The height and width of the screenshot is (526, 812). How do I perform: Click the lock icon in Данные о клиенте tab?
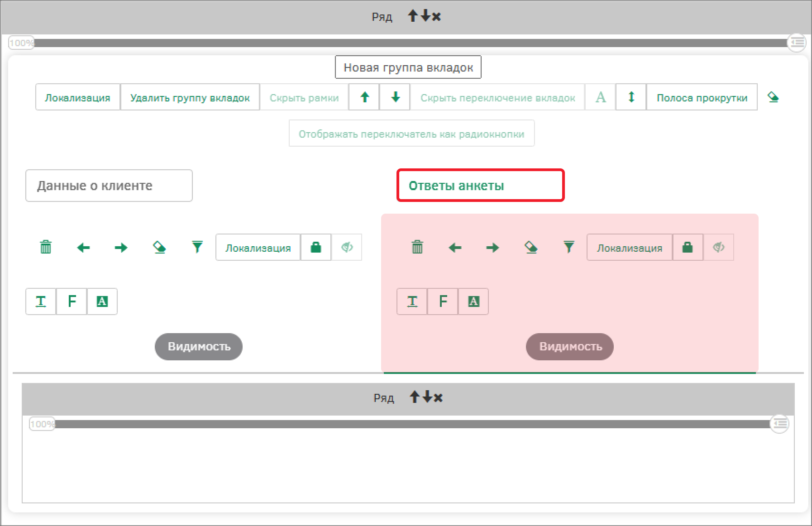pyautogui.click(x=316, y=247)
